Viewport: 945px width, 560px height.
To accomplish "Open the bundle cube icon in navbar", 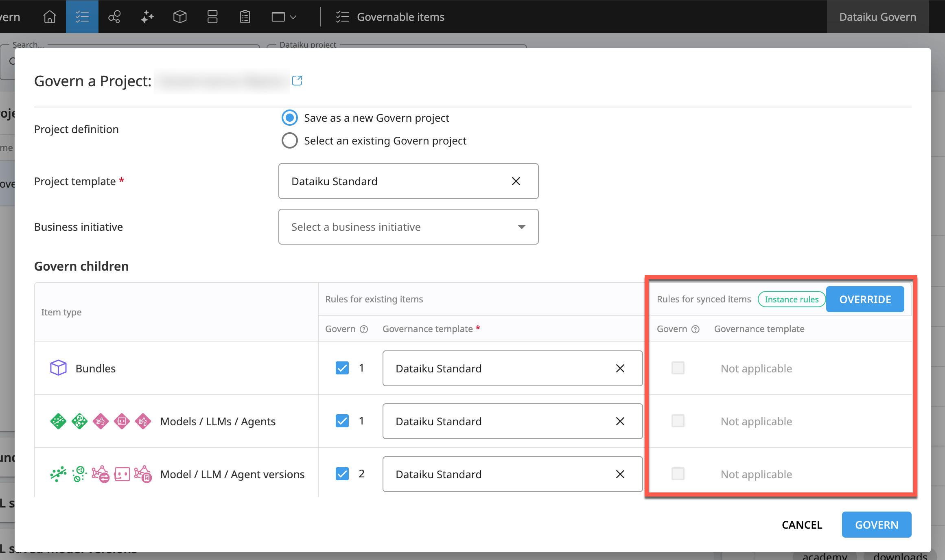I will 179,17.
